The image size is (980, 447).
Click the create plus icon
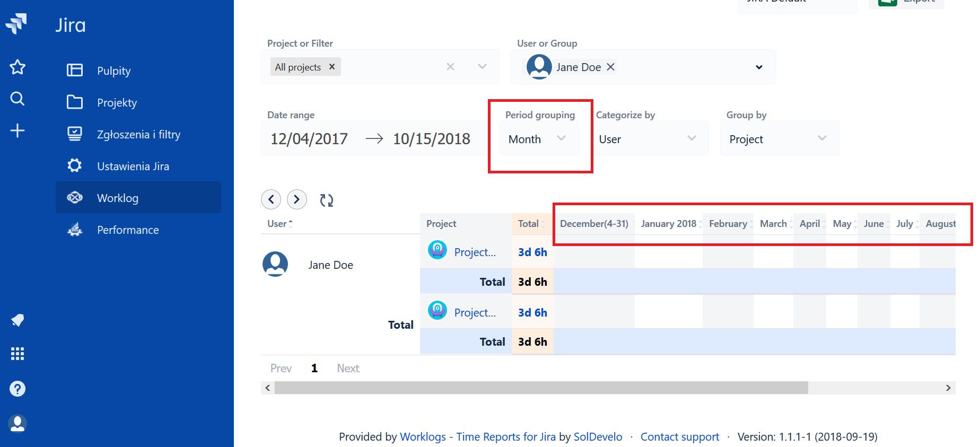[17, 130]
